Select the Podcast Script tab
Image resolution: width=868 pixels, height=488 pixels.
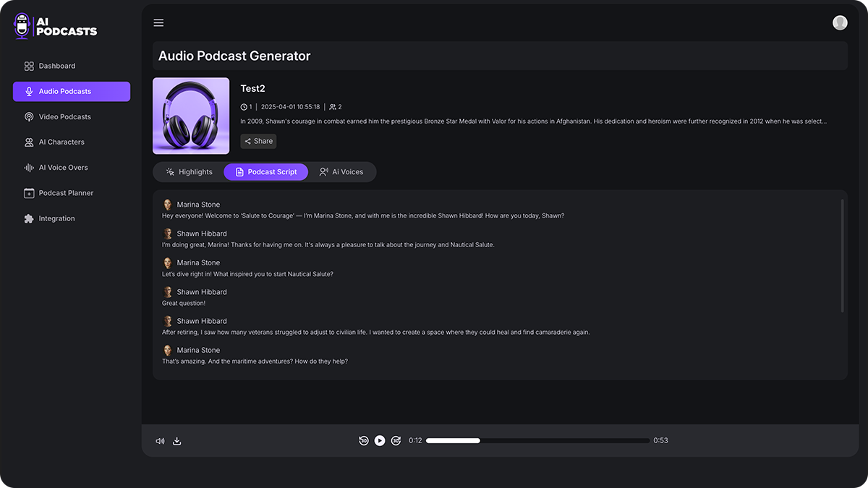tap(265, 172)
